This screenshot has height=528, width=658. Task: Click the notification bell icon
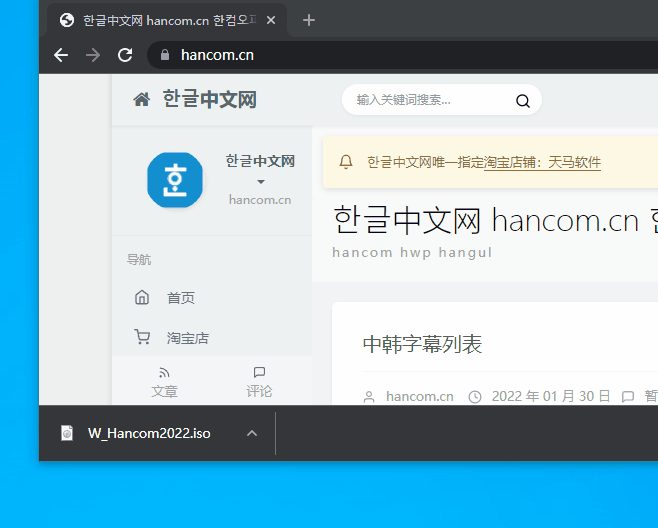346,162
